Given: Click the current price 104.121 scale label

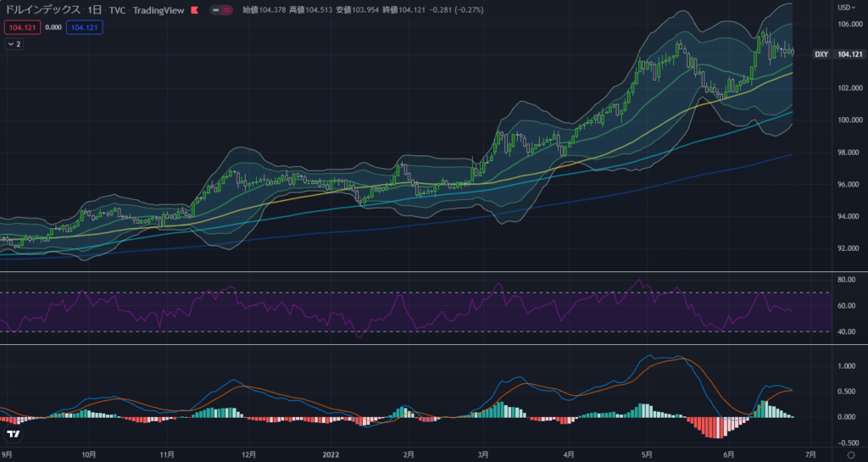Looking at the screenshot, I should point(849,54).
